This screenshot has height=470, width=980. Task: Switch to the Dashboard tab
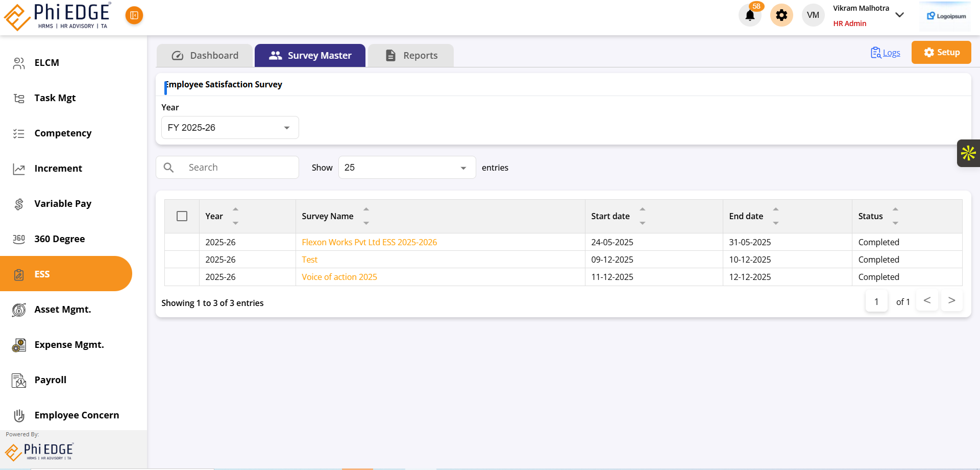(205, 56)
